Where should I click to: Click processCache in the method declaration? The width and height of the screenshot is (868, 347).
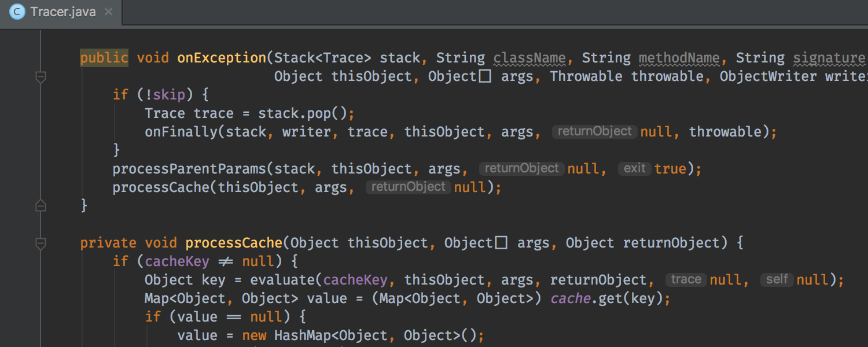pos(233,243)
